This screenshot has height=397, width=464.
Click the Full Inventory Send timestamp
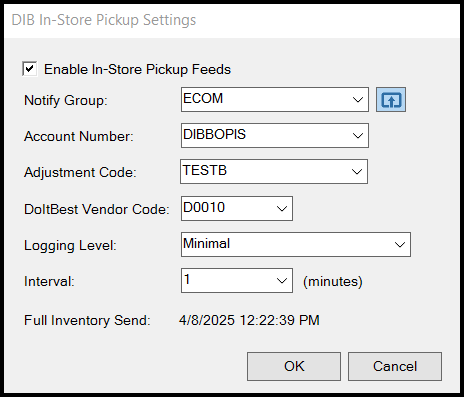point(249,320)
